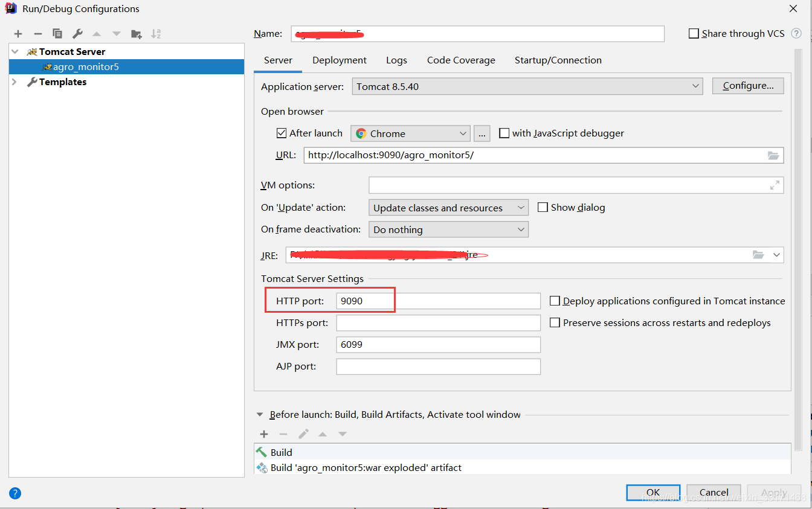Switch to Logs tab
812x509 pixels.
(x=396, y=60)
